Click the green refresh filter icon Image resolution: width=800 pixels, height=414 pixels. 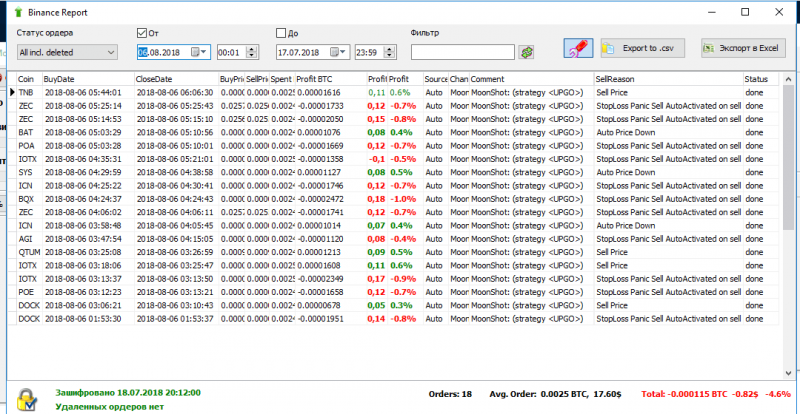pyautogui.click(x=526, y=52)
